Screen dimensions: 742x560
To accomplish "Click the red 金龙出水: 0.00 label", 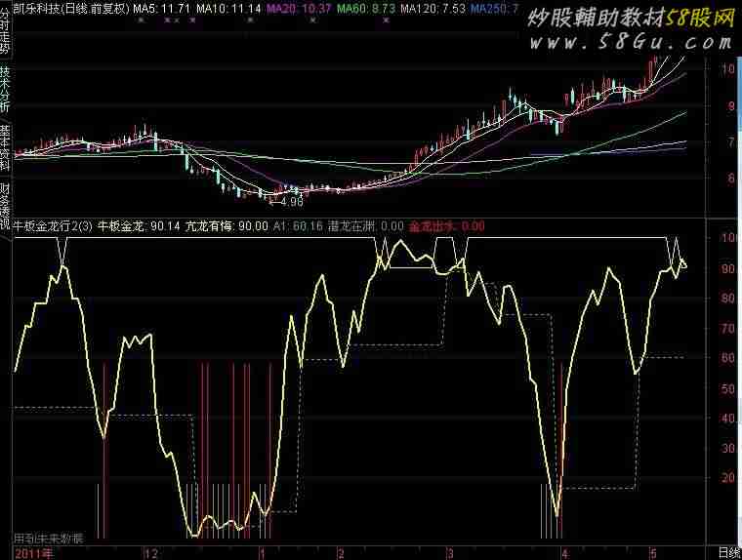I will pyautogui.click(x=447, y=226).
